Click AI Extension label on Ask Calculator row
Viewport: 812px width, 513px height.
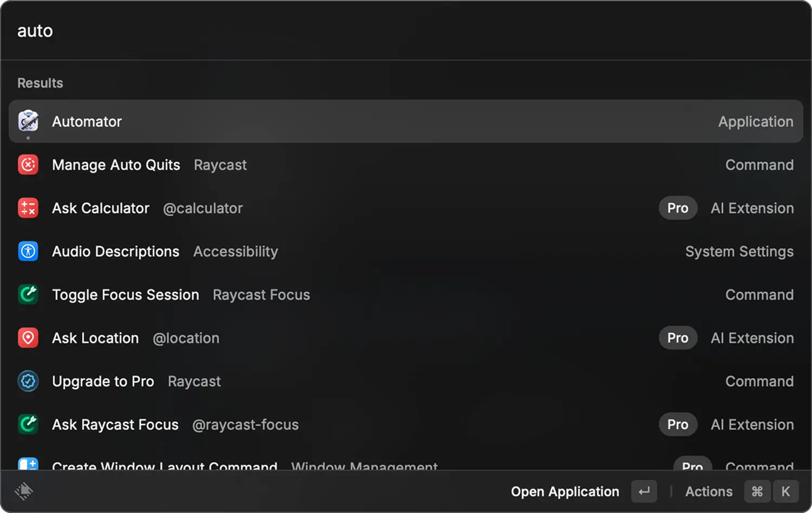[x=752, y=208]
